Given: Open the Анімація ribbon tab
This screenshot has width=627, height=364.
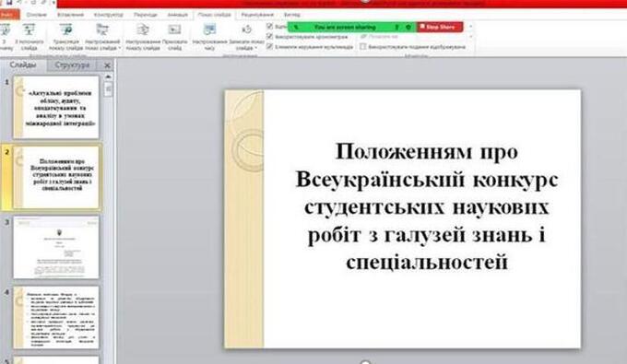Looking at the screenshot, I should pyautogui.click(x=178, y=15).
